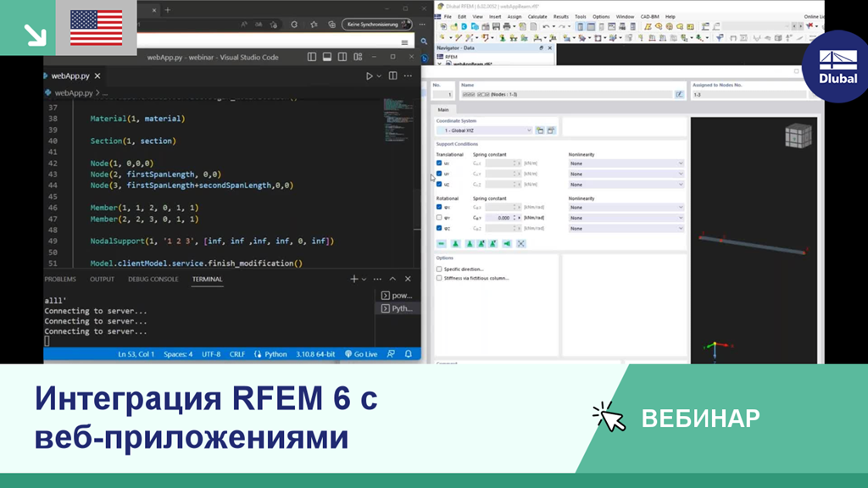
Task: Click feedback icon in VS Code status bar
Action: pos(391,354)
